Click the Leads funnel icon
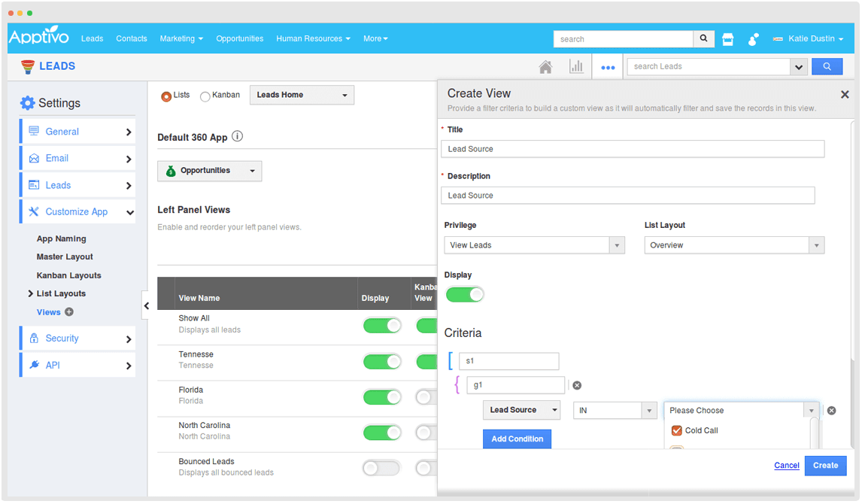 [x=28, y=67]
